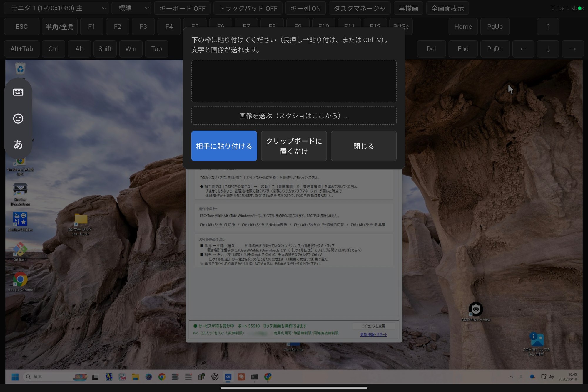
Task: Send the F1 function key
Action: [x=92, y=27]
